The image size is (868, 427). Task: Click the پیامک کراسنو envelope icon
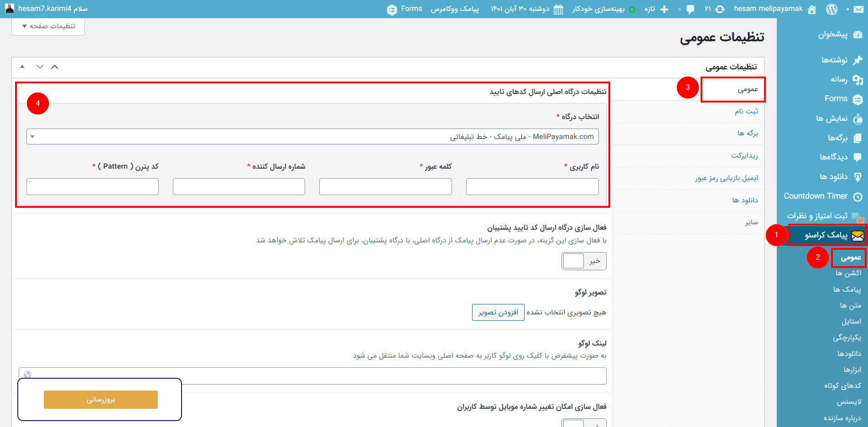[x=857, y=236]
